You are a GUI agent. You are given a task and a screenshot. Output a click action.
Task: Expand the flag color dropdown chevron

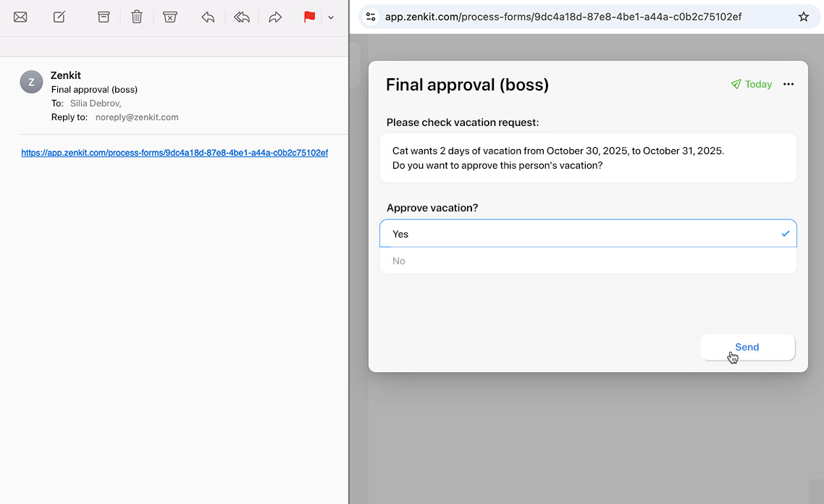331,17
